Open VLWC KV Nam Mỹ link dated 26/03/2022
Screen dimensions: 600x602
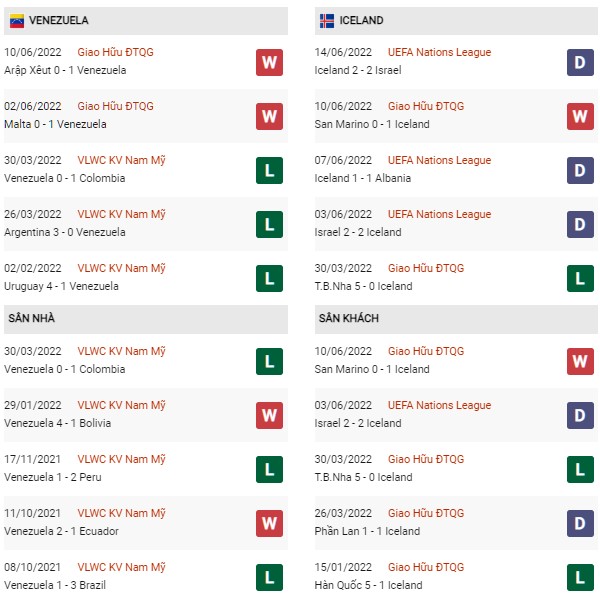pyautogui.click(x=121, y=214)
